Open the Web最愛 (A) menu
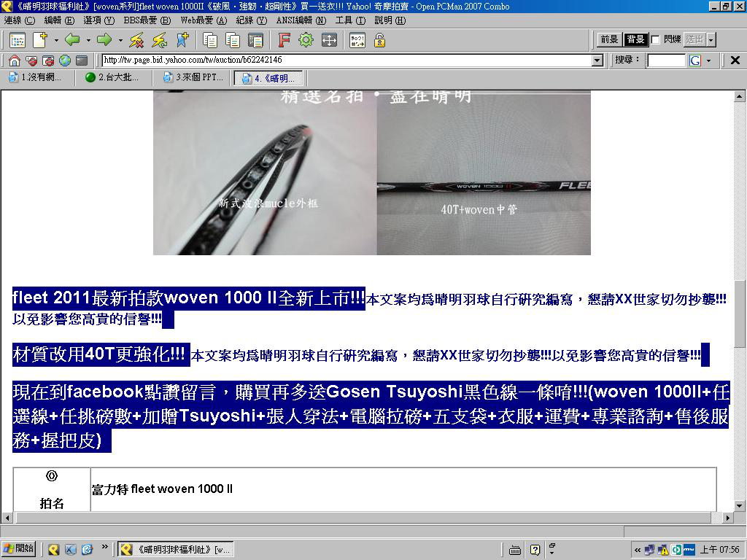Screen dimensions: 747x560 click(x=204, y=20)
